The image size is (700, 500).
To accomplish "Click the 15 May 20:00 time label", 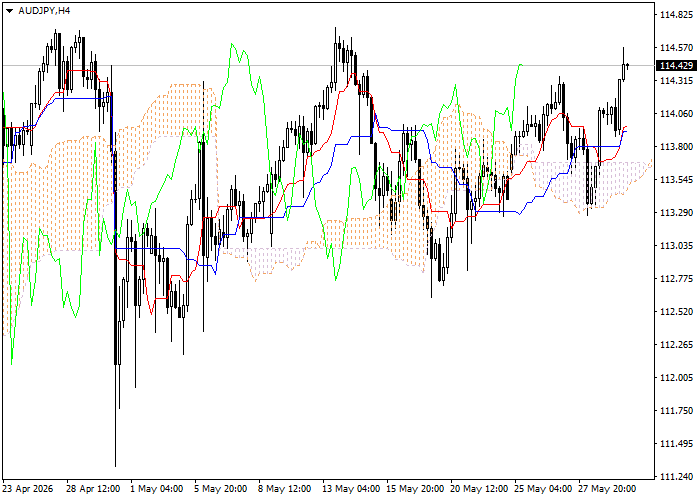I will click(x=416, y=489).
